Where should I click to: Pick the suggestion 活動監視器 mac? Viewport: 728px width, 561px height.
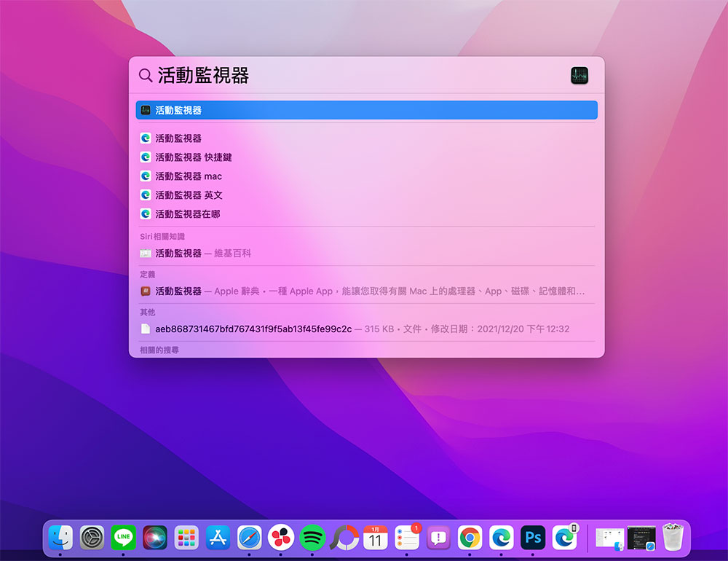click(366, 176)
